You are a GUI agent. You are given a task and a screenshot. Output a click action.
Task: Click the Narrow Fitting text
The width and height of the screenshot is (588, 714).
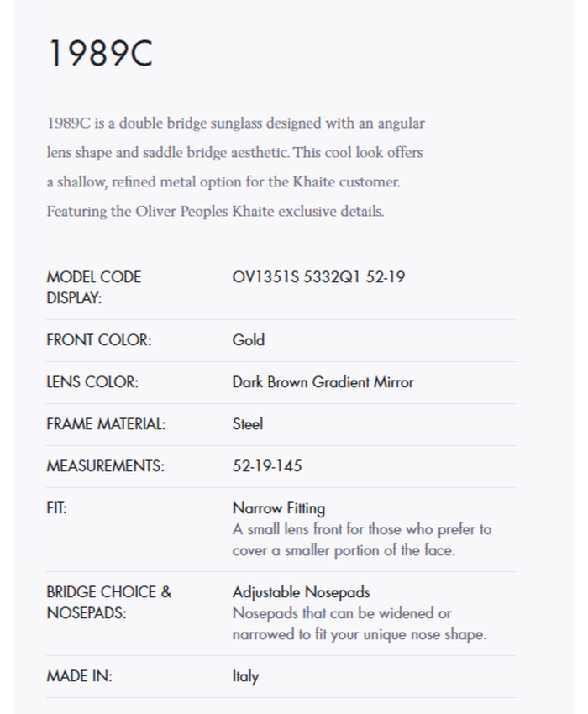(278, 508)
